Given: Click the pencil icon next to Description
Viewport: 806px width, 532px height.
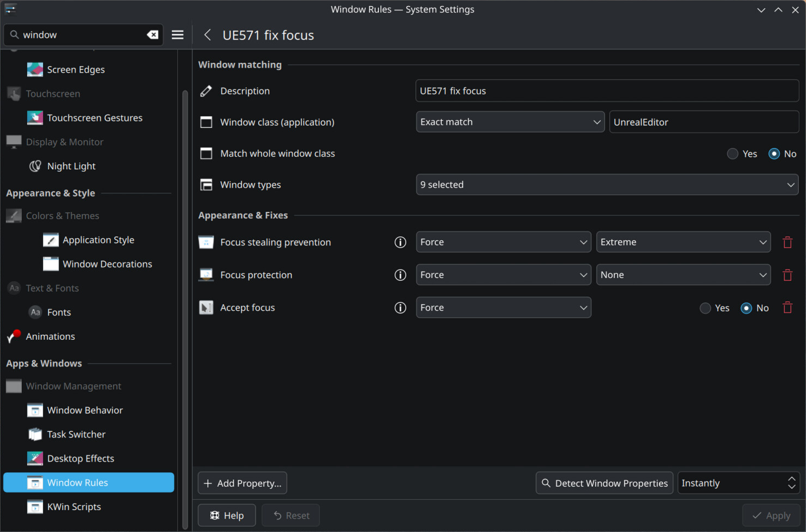Looking at the screenshot, I should (x=205, y=91).
